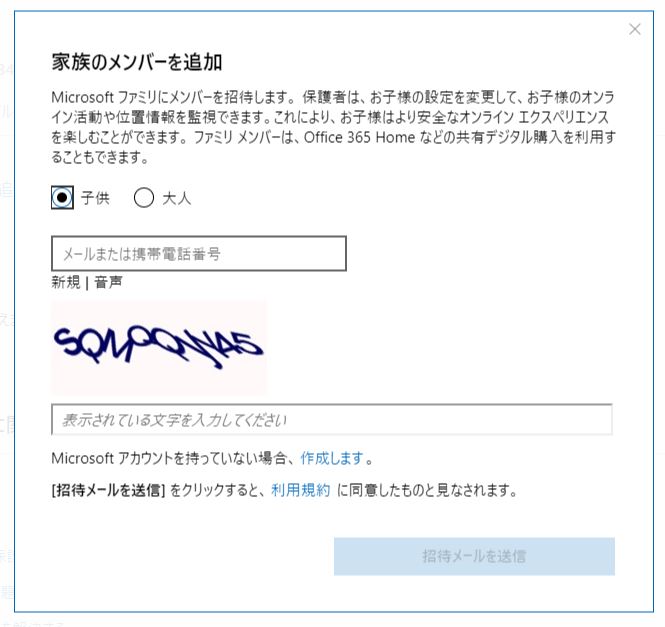Click the distorted captcha image

click(159, 346)
